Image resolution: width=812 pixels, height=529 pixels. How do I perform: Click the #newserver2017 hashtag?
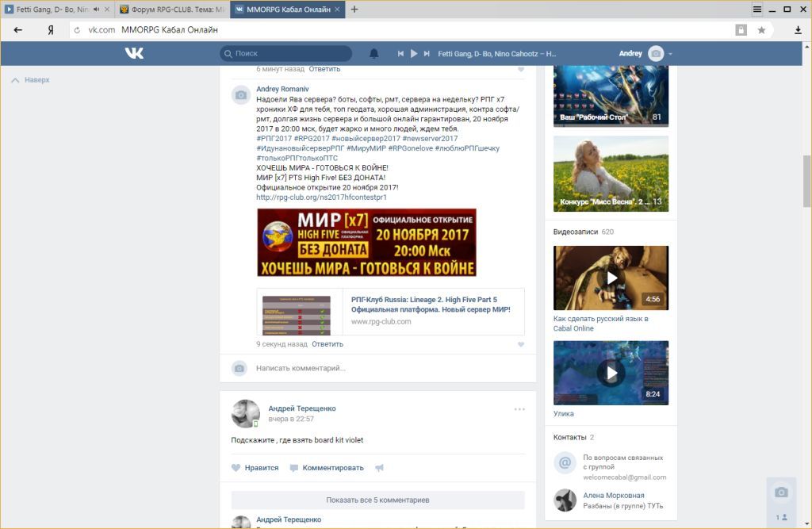click(x=430, y=138)
